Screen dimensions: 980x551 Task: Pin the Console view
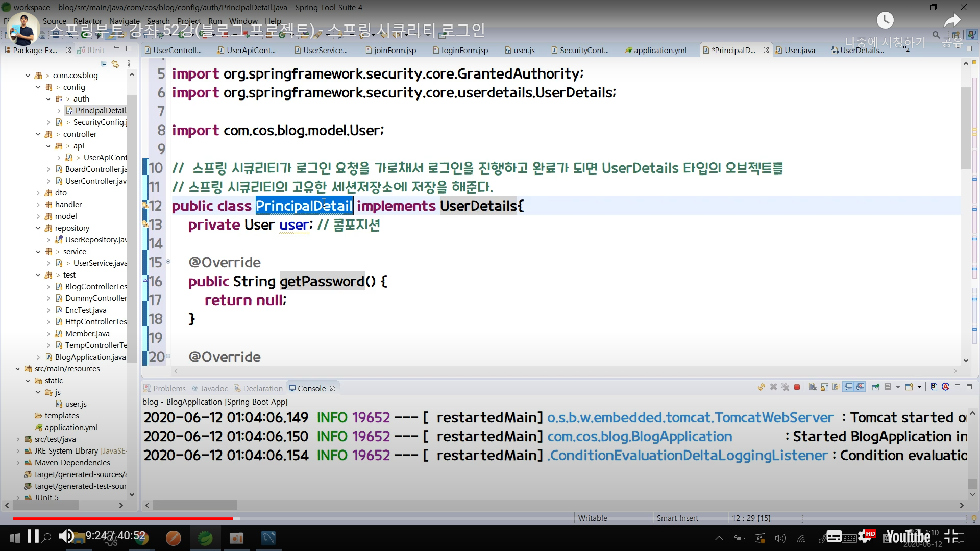(876, 387)
